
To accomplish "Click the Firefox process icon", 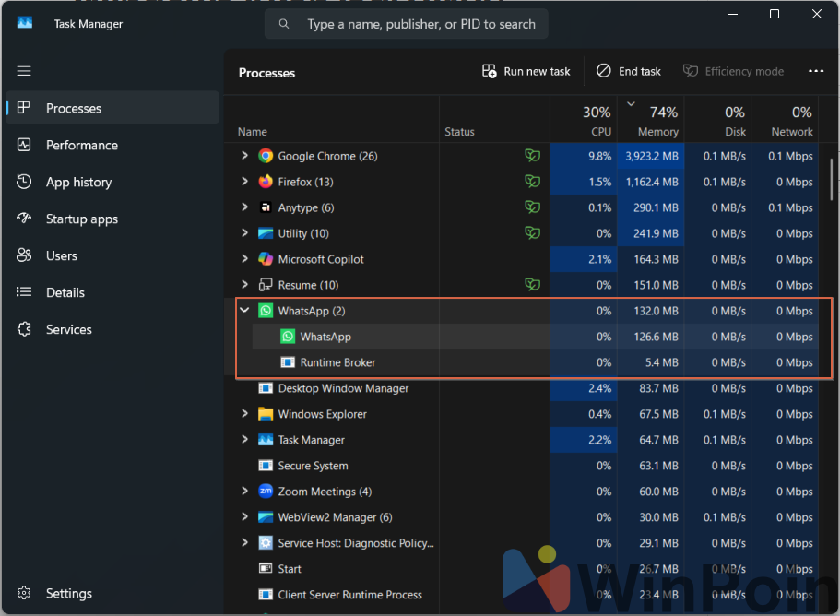I will click(x=266, y=182).
